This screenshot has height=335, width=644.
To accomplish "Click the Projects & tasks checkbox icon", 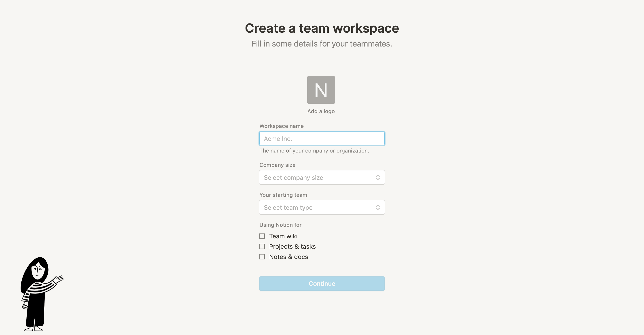I will 262,246.
